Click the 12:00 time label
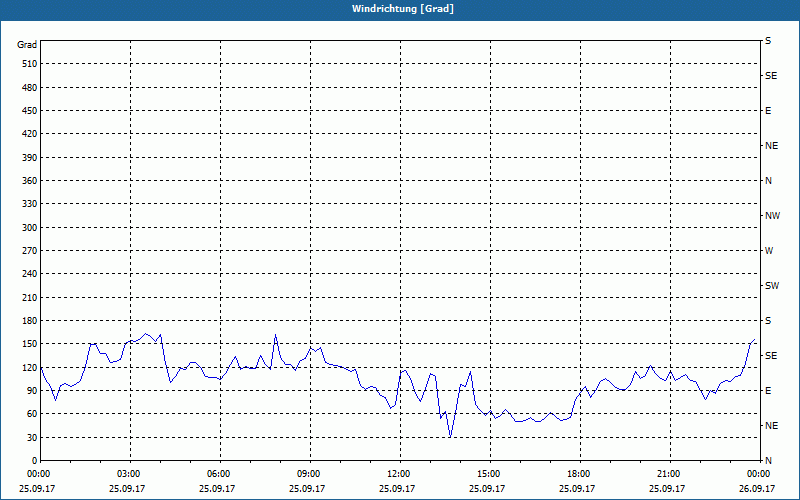The width and height of the screenshot is (800, 500). pyautogui.click(x=399, y=474)
